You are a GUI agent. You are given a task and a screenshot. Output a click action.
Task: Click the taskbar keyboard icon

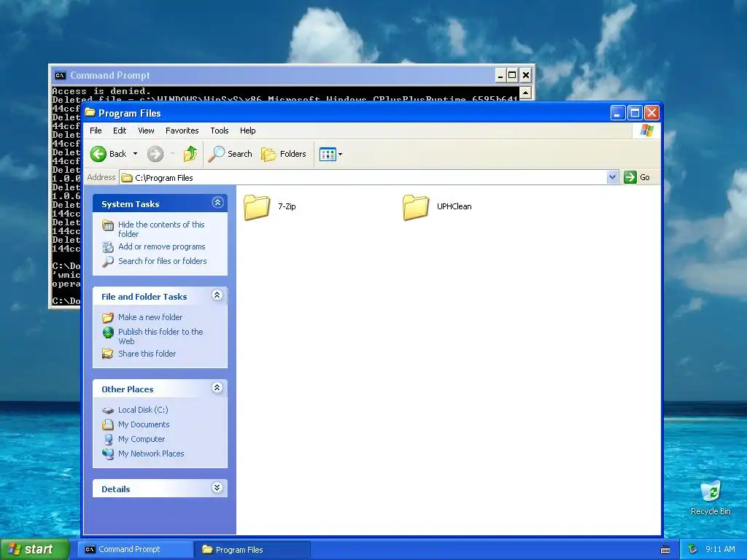click(665, 550)
